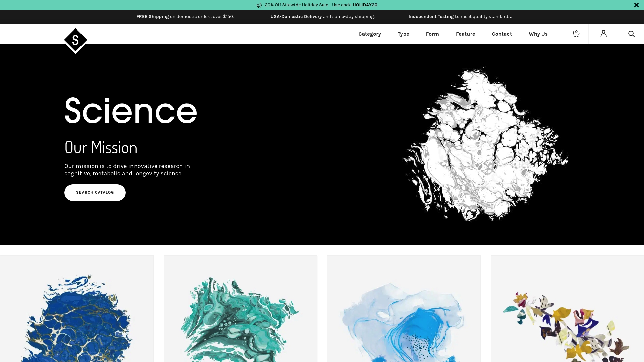Click the HOLIDAY20 promo code text
Screen dimensions: 644x362
coord(365,5)
